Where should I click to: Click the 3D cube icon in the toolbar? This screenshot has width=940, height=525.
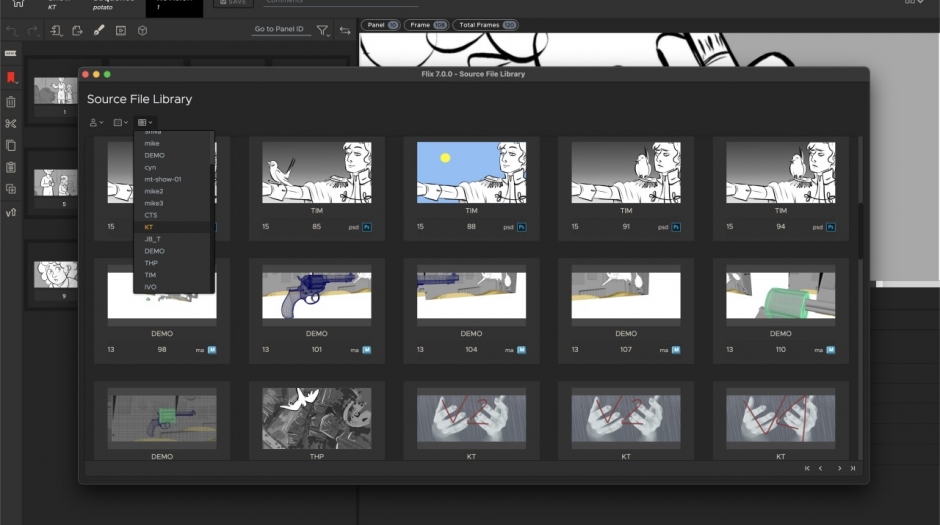tap(142, 31)
